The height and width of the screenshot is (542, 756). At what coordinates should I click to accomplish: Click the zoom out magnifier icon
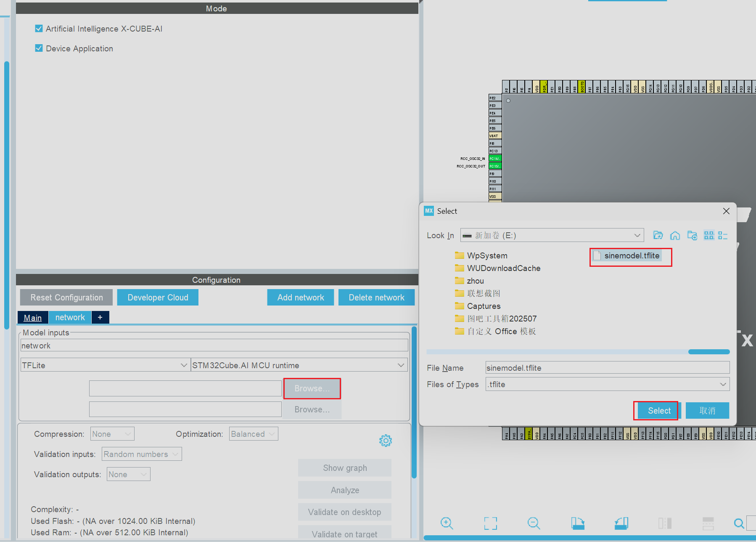pos(534,523)
